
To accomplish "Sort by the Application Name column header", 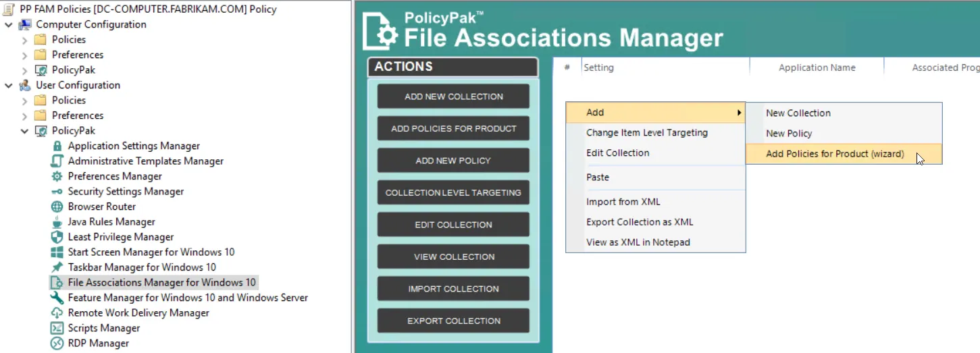I will (817, 67).
